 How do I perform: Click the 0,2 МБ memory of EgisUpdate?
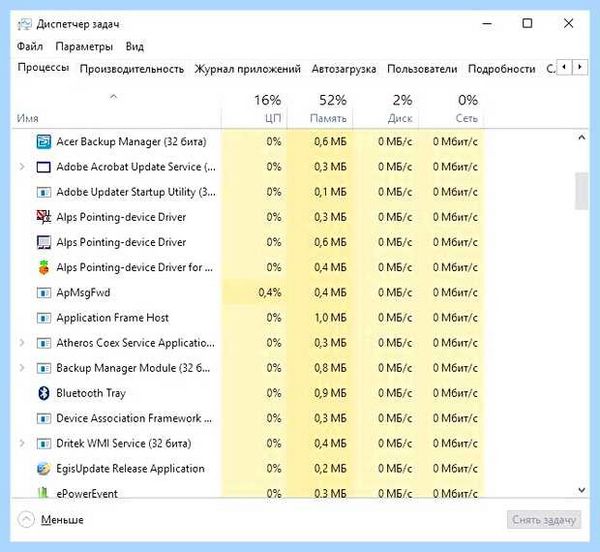click(331, 469)
